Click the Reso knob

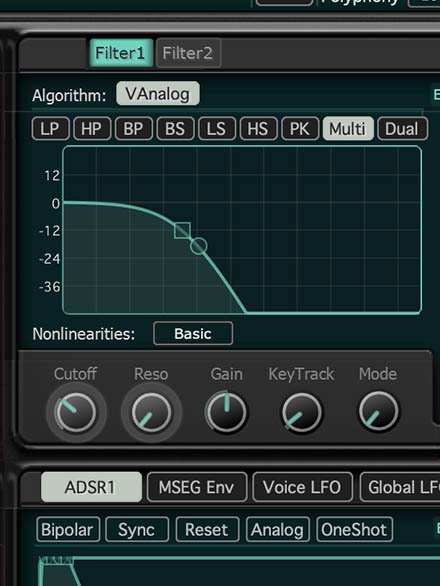[151, 412]
